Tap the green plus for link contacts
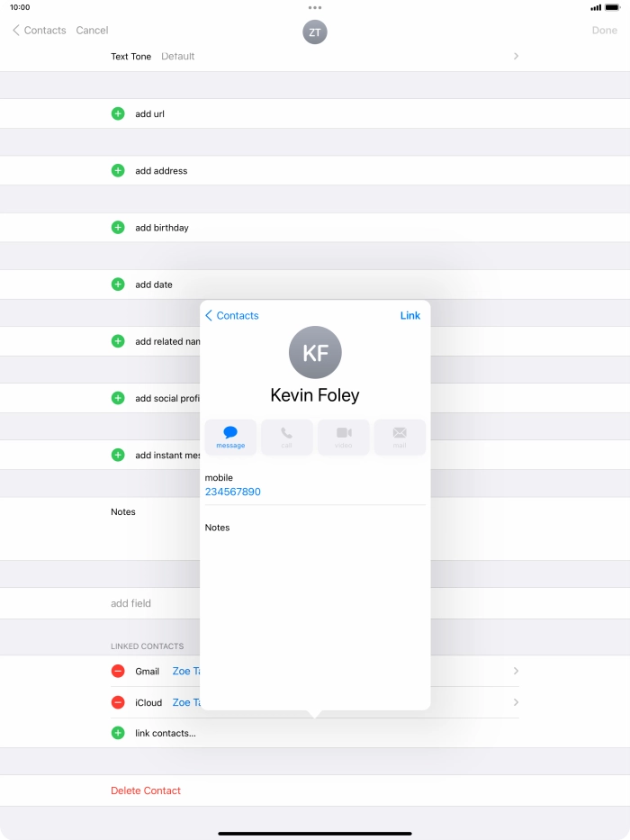 118,733
